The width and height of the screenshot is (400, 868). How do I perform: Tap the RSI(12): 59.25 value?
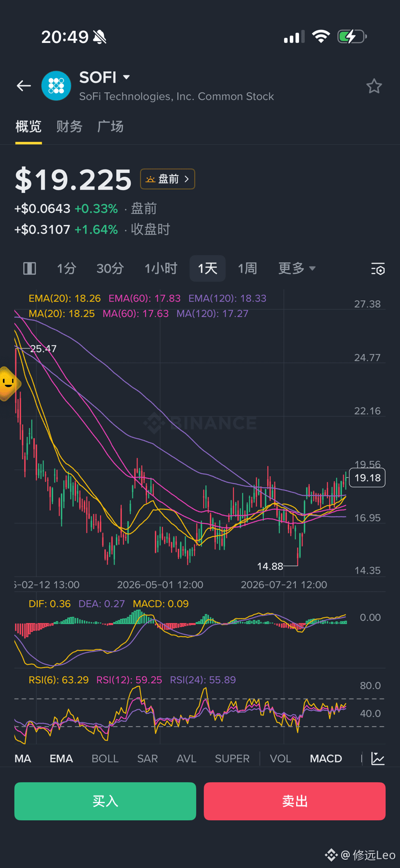[129, 680]
